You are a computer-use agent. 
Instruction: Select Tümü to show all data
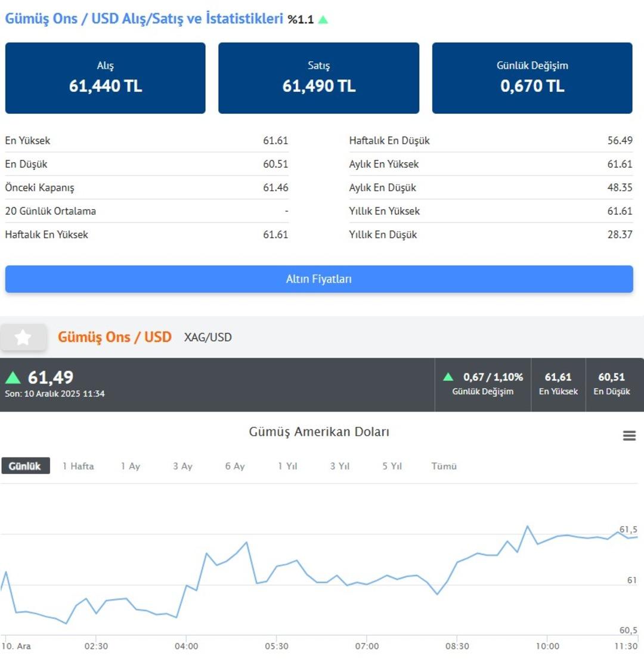pyautogui.click(x=444, y=466)
